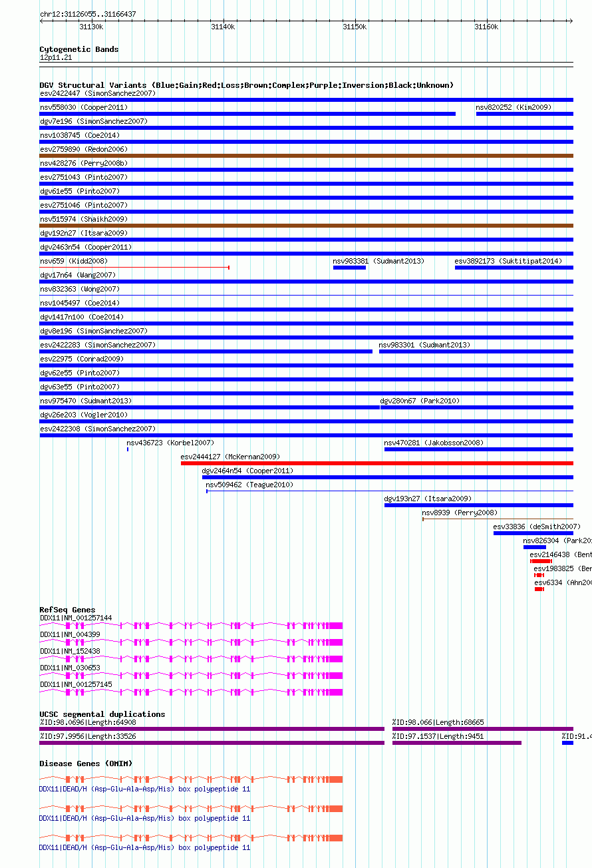
Task: Click the brown bar under nsv515974 (Shaikh2009)
Action: [306, 226]
